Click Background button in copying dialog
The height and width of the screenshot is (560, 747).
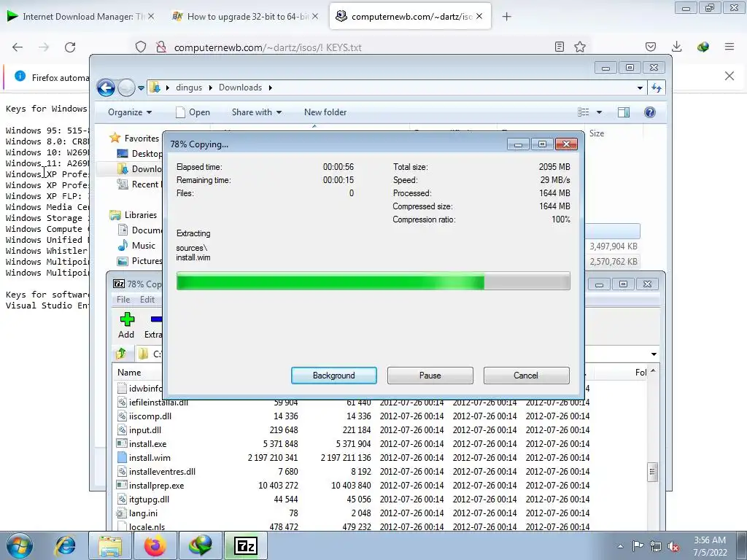click(x=333, y=376)
